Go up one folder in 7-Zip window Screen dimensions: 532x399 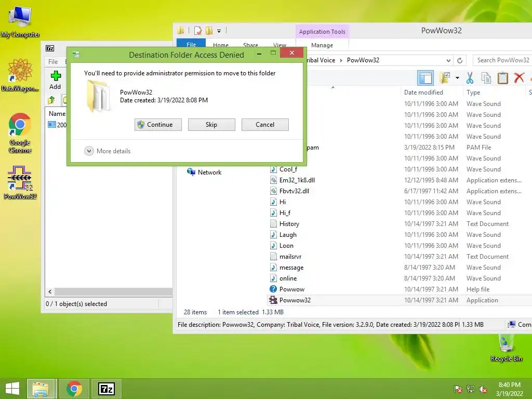click(51, 100)
